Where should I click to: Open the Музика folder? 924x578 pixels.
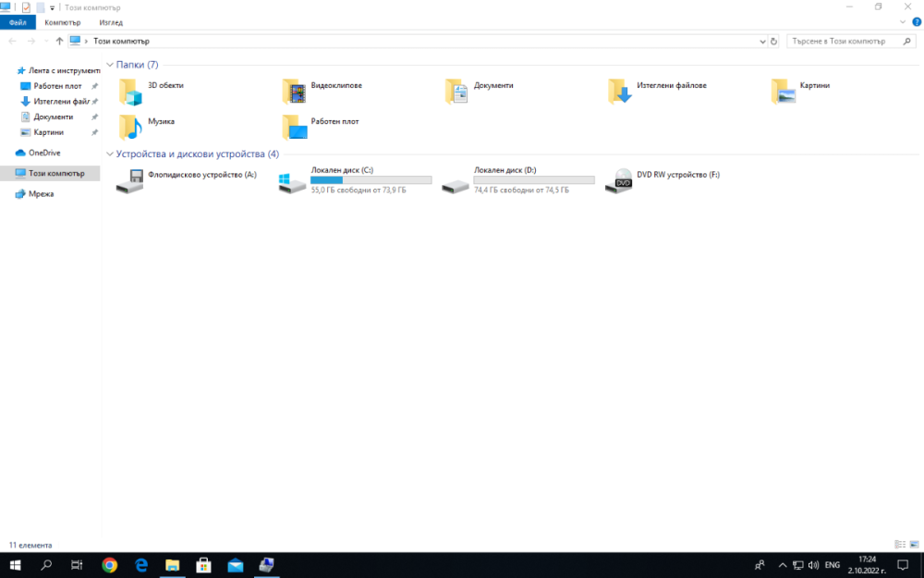(130, 127)
